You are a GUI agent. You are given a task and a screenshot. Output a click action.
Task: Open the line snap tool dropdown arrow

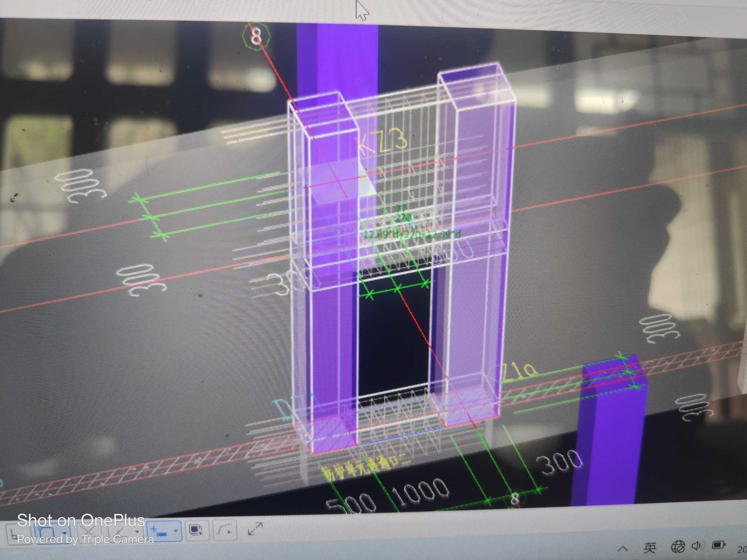(x=137, y=531)
